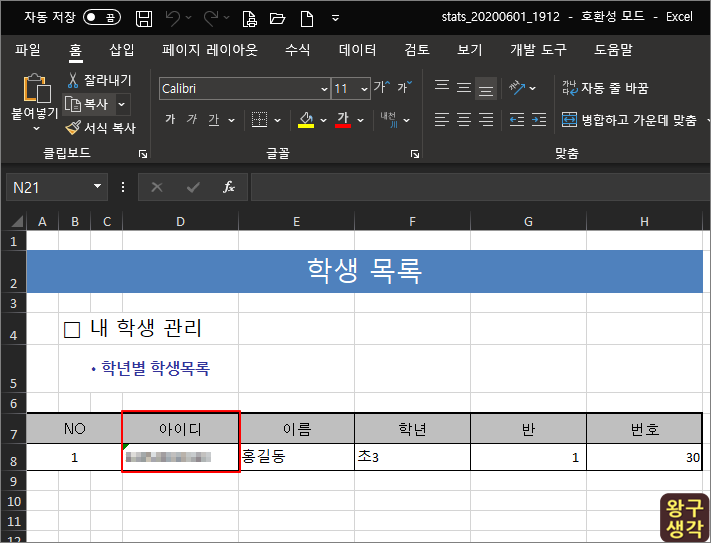
Task: Click the Select All corner triangle
Action: (17, 221)
